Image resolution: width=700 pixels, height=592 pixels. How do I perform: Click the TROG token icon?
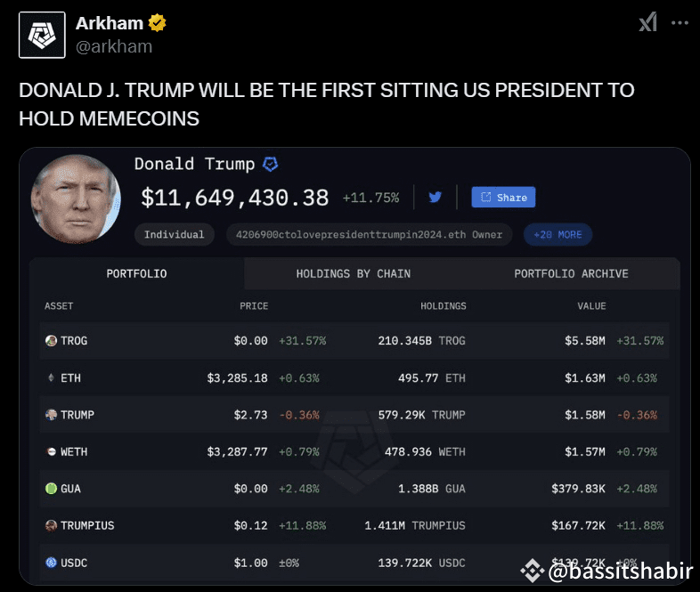coord(52,341)
